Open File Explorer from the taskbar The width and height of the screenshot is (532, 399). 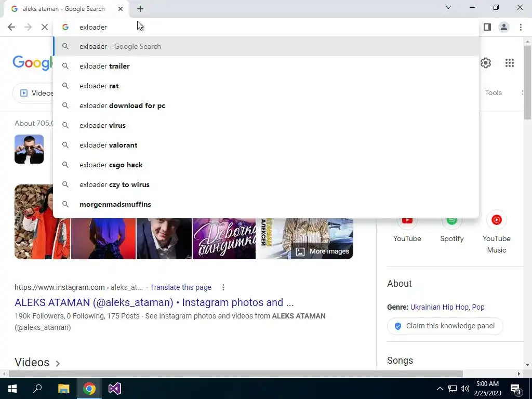(x=63, y=389)
